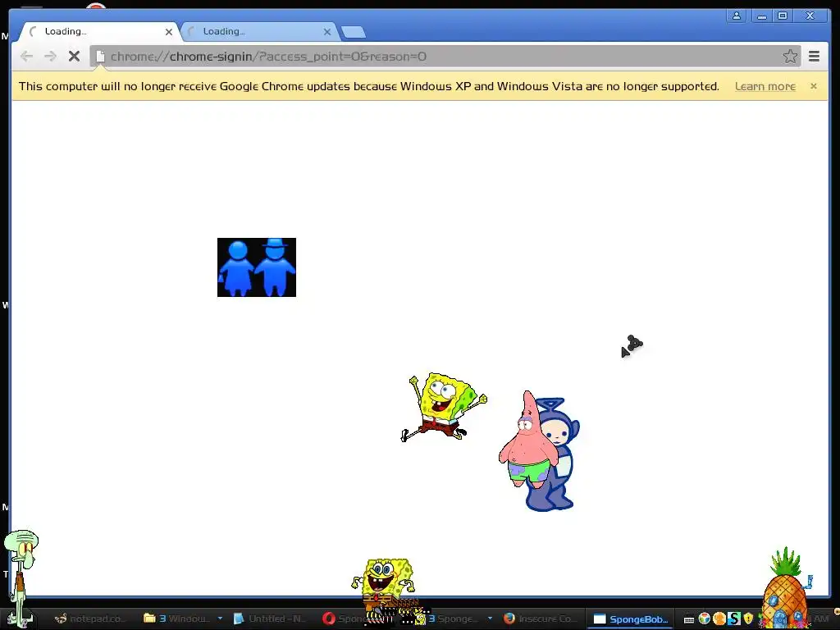The width and height of the screenshot is (840, 630).
Task: Switch to the Opera taskbar button
Action: tap(348, 619)
